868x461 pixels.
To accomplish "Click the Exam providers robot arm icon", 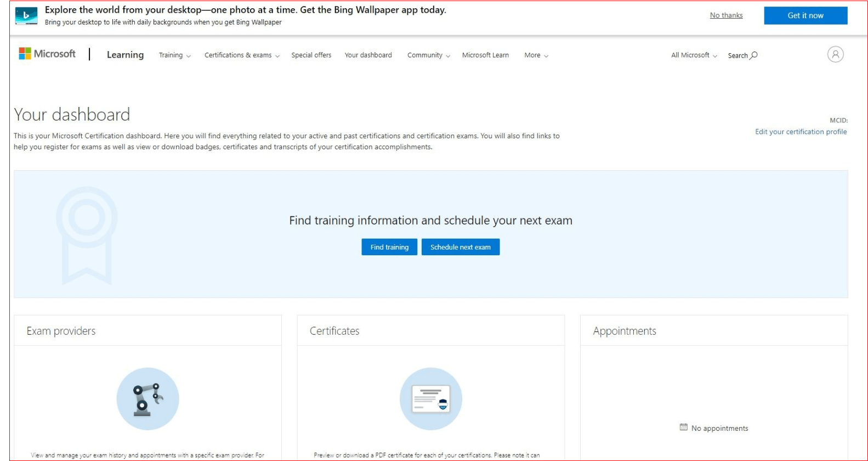I will (147, 399).
